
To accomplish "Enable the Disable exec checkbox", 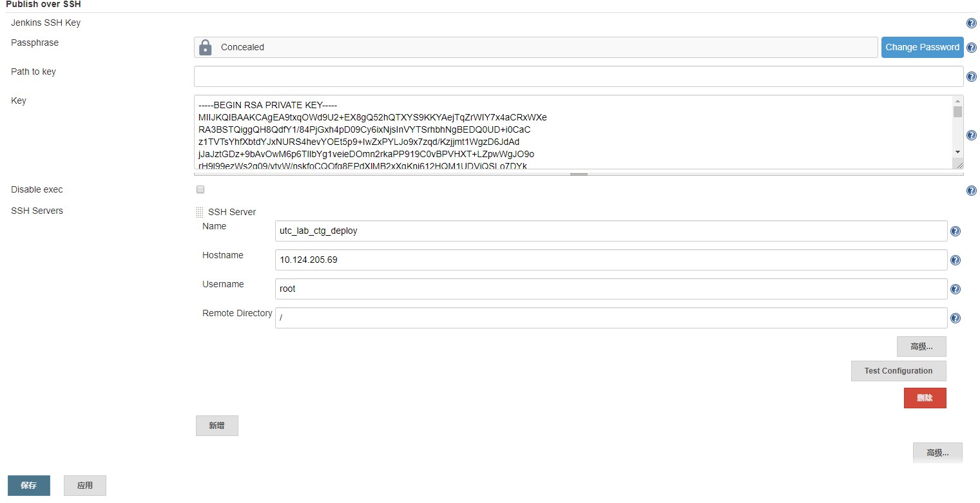I will (x=200, y=190).
